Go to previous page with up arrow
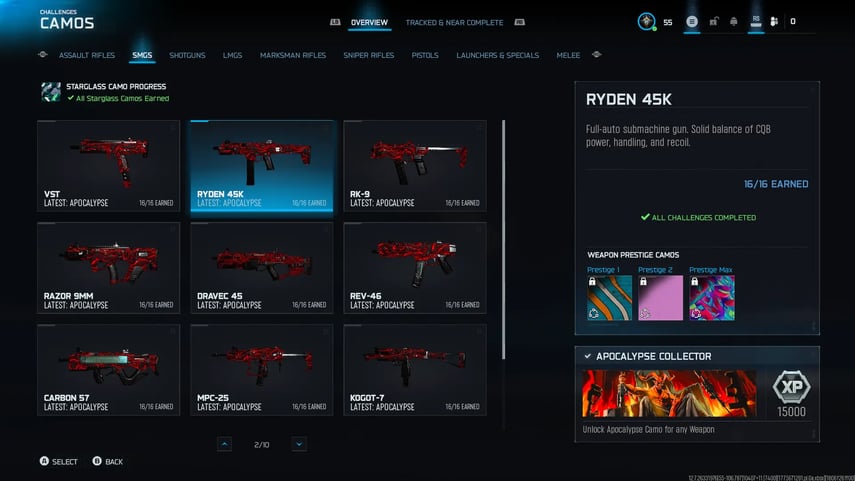Screen dimensions: 855x481 [224, 444]
